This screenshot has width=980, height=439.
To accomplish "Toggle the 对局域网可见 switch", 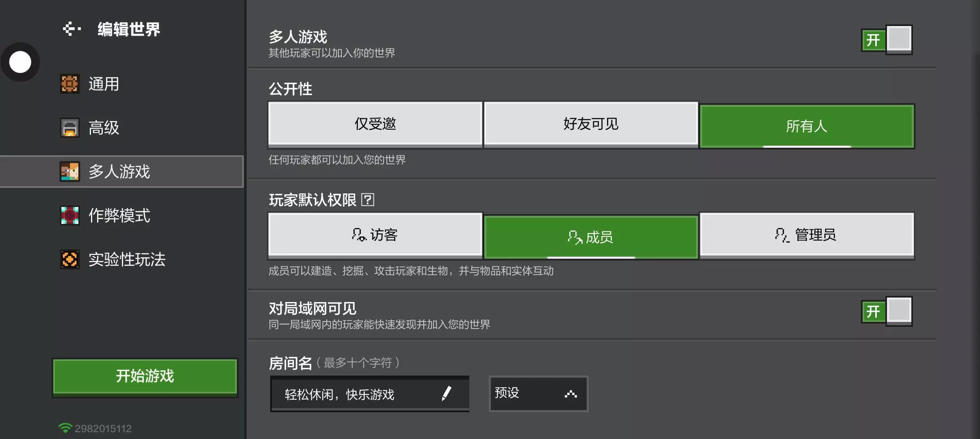I will [x=887, y=311].
